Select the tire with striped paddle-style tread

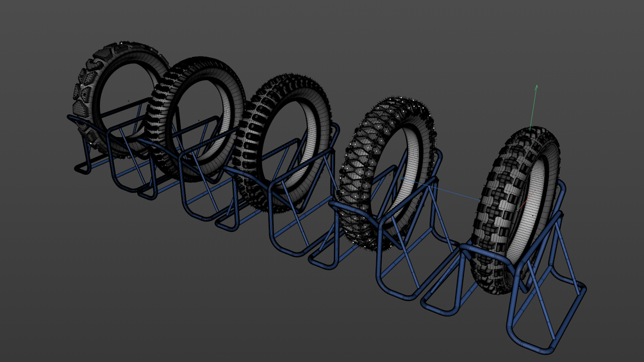[x=195, y=119]
